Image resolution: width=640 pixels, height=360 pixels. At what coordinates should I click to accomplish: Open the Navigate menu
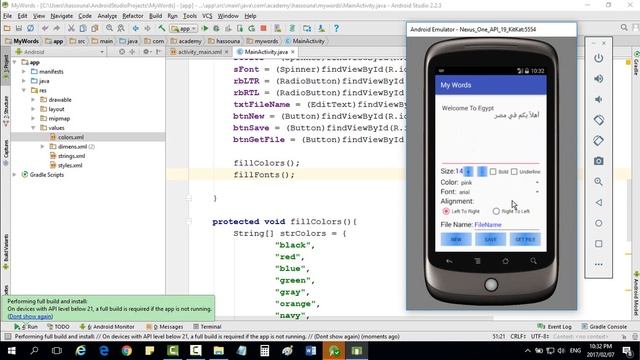62,16
